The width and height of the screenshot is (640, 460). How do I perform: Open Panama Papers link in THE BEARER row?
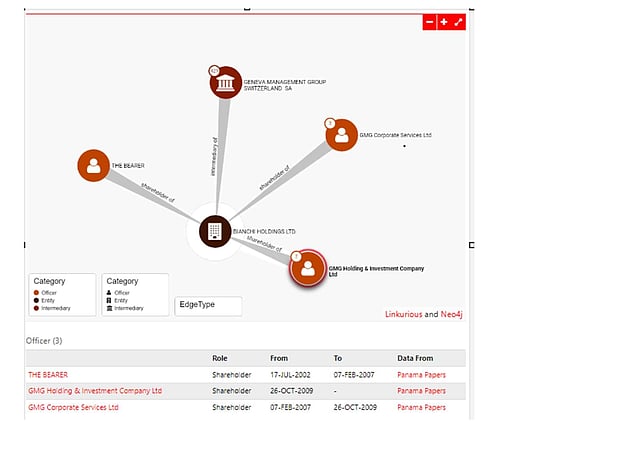coord(421,375)
